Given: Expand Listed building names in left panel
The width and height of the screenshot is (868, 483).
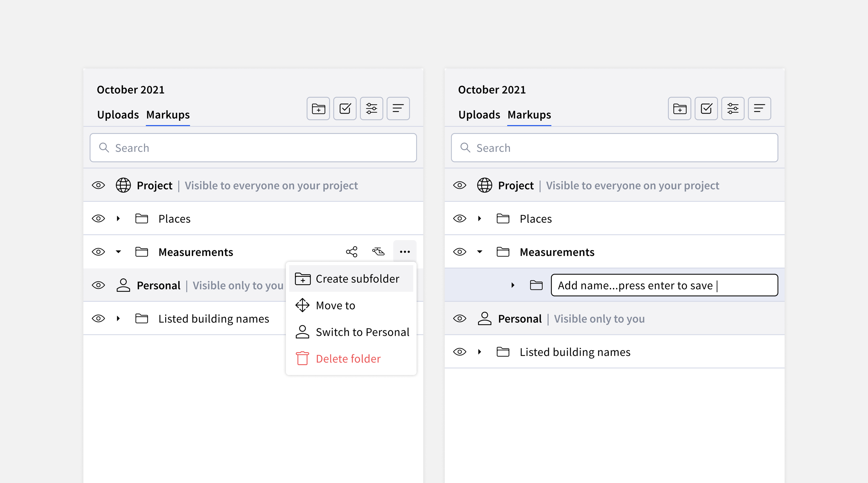Looking at the screenshot, I should pos(118,319).
